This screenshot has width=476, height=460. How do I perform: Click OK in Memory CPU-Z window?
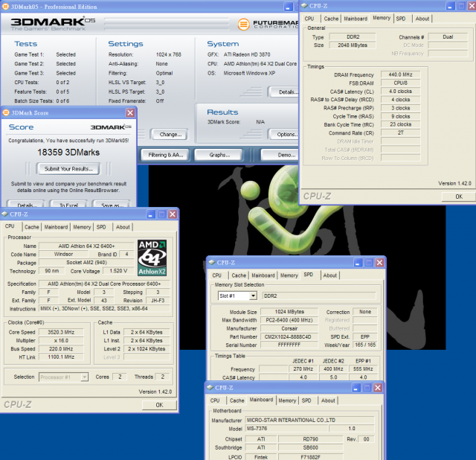click(x=459, y=197)
